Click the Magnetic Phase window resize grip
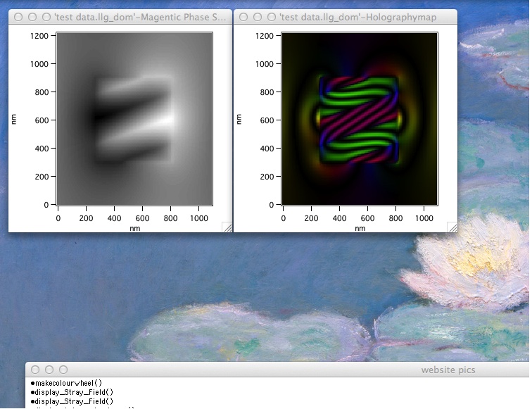532x409 pixels. click(x=227, y=227)
